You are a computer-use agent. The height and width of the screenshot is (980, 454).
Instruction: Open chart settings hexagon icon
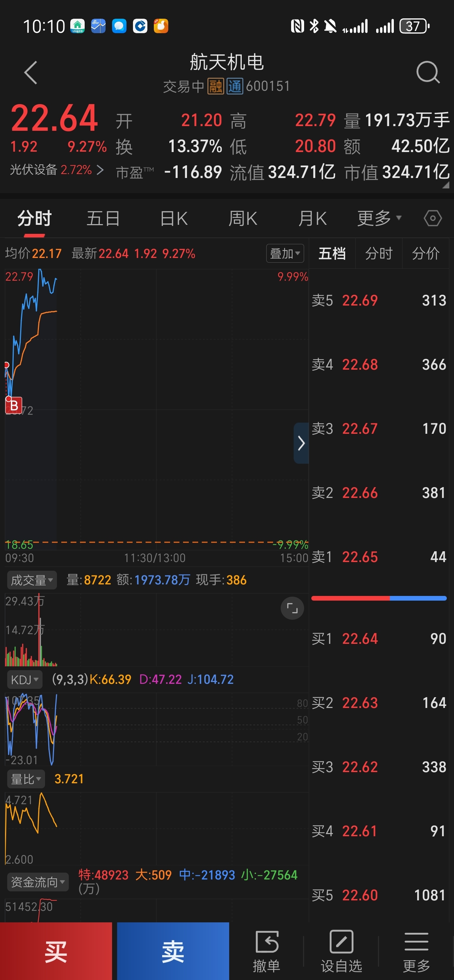pos(433,218)
